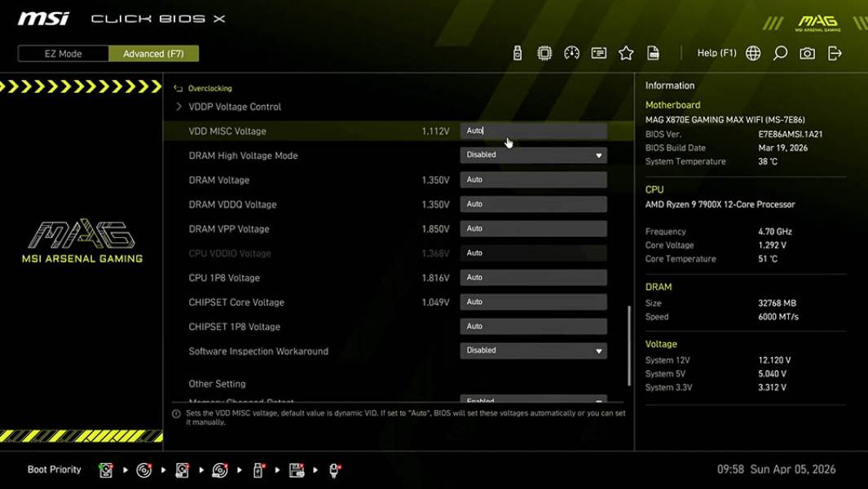
Task: Edit the VDD MISC Voltage Auto field
Action: [x=533, y=130]
